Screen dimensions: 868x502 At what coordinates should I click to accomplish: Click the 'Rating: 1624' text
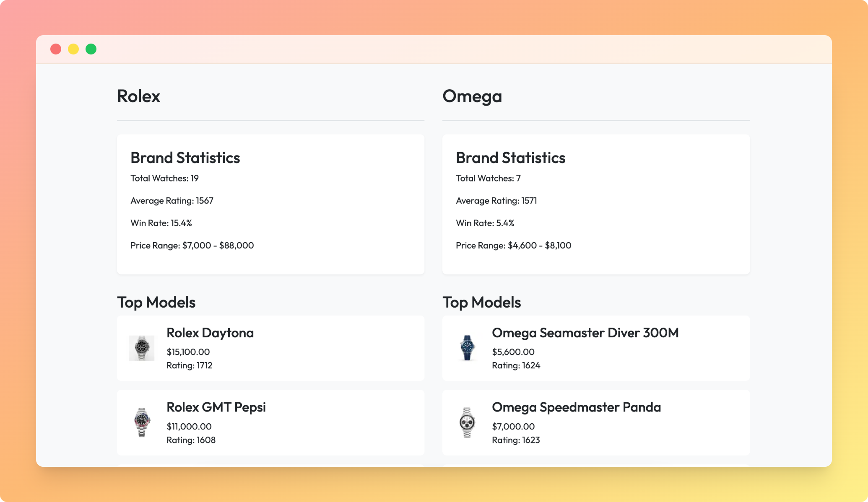516,365
